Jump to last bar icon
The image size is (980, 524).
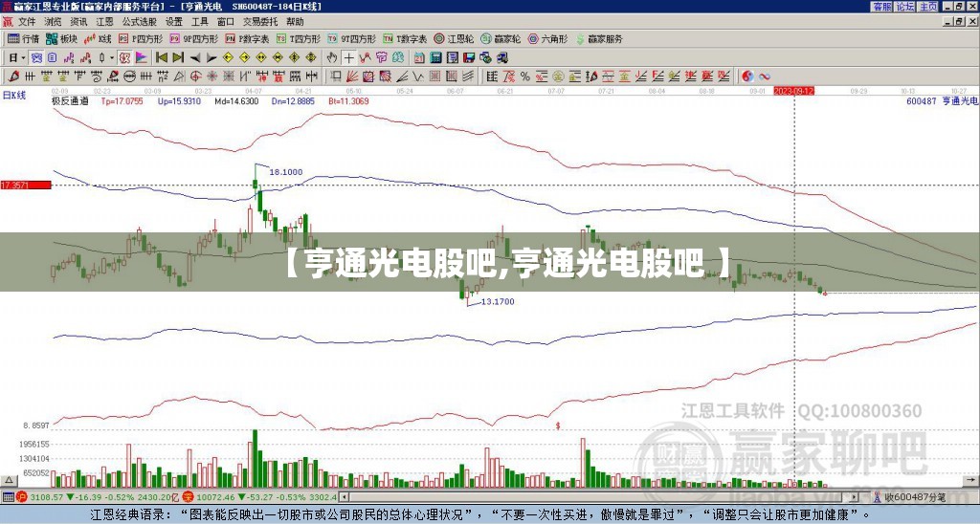[178, 58]
